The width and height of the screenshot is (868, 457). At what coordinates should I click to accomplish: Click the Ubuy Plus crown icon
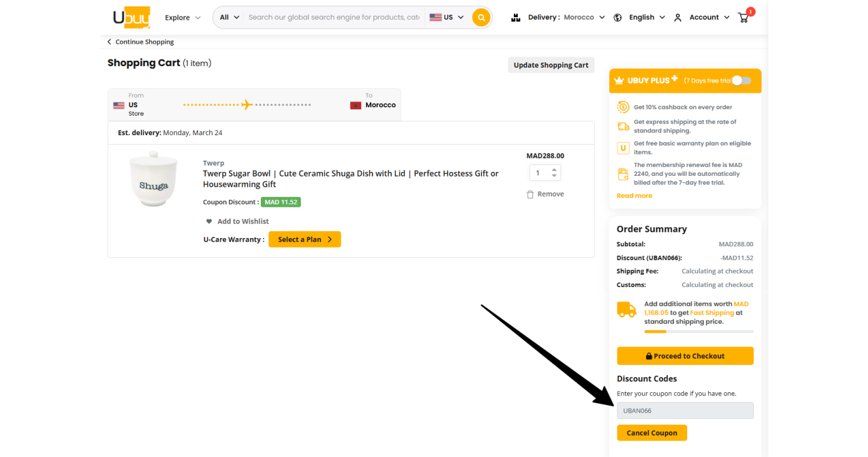click(x=619, y=81)
